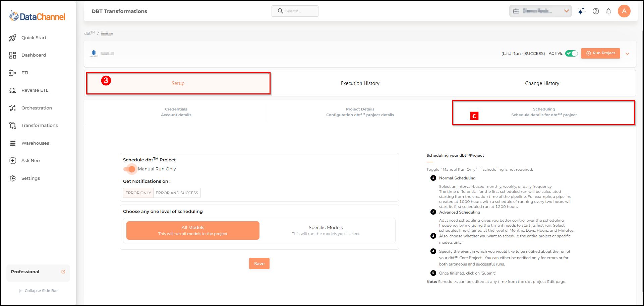644x306 pixels.
Task: Click the notifications bell icon
Action: (x=608, y=11)
